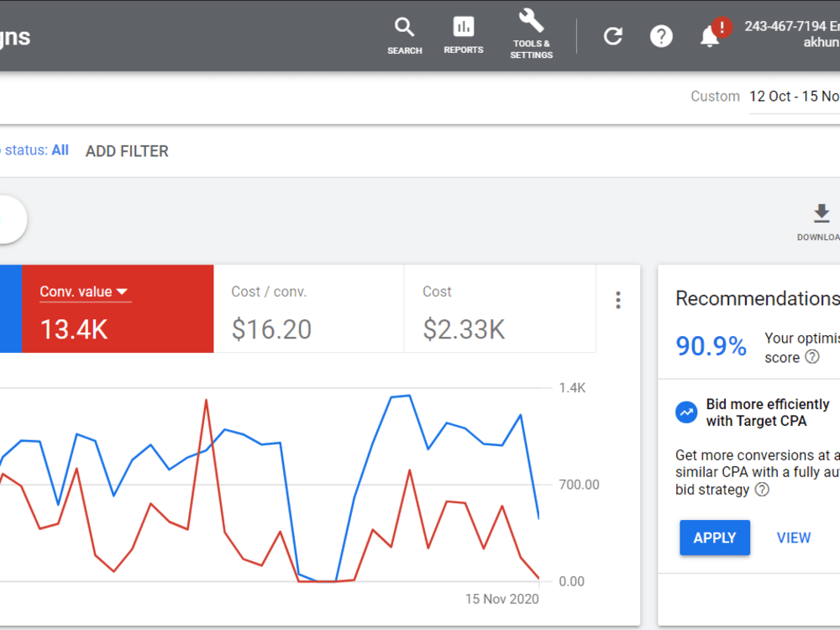
Task: Refresh the page with the reload icon
Action: 613,36
